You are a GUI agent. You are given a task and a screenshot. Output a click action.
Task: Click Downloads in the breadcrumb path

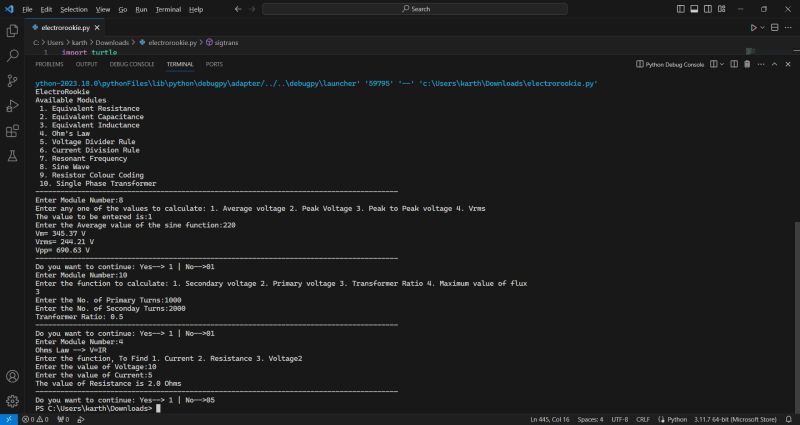pos(112,43)
